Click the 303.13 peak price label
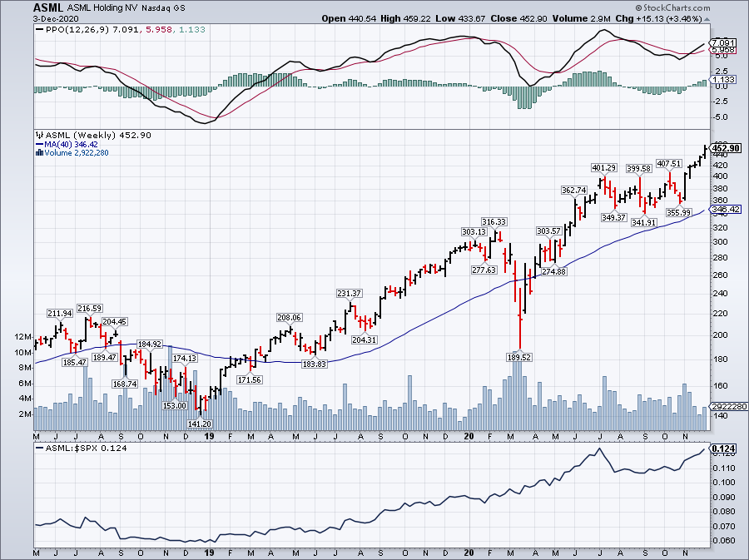749x560 pixels. [474, 231]
